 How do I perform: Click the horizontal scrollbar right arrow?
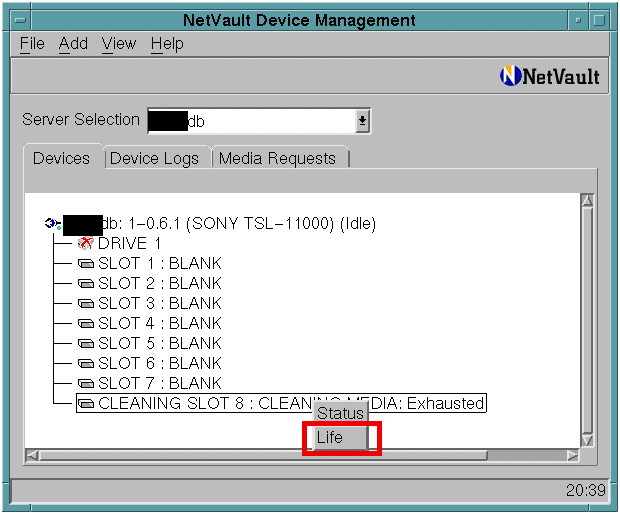coord(572,456)
